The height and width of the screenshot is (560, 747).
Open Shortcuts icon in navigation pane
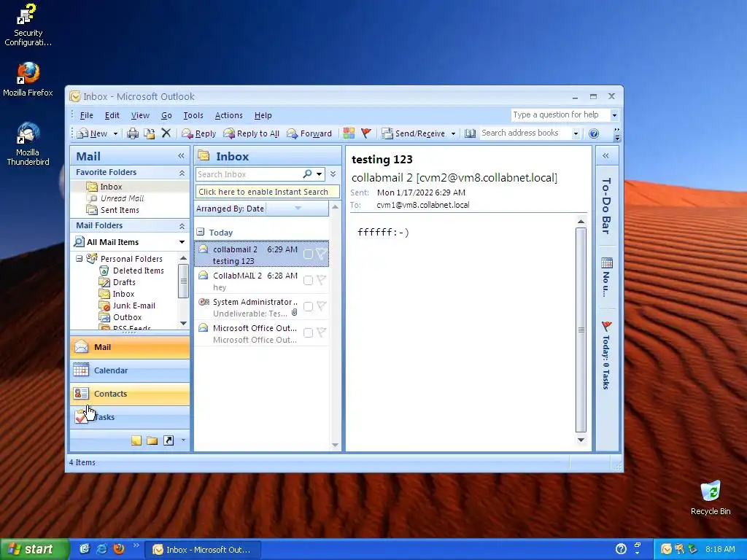pos(169,440)
